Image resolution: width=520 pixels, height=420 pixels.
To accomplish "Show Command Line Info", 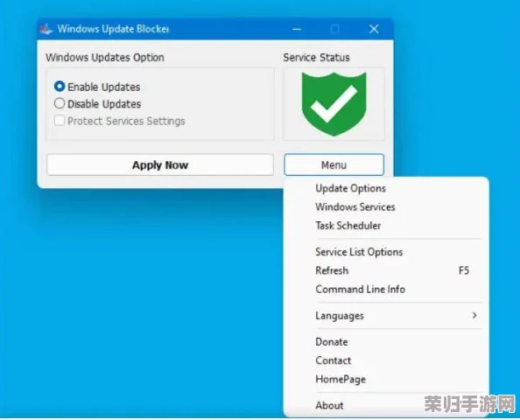I will [x=386, y=289].
